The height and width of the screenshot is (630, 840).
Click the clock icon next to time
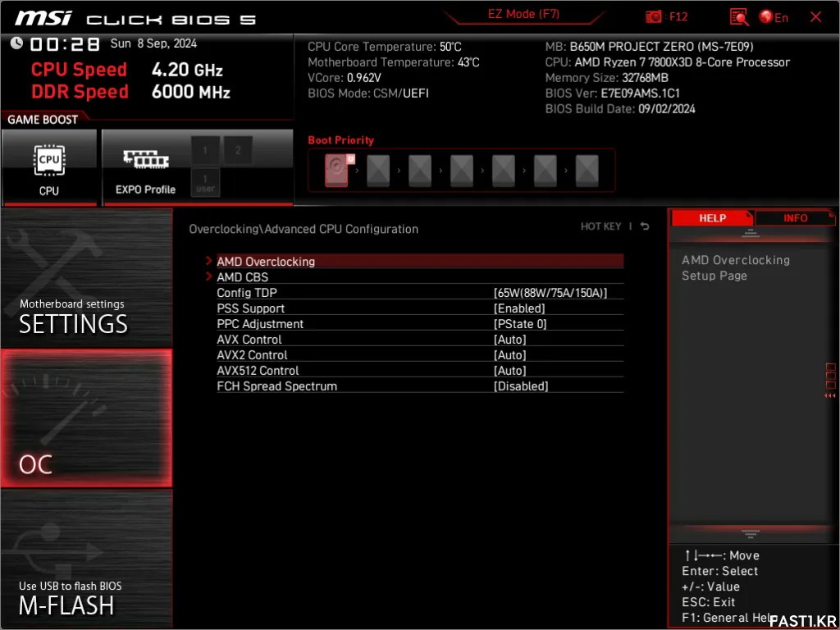coord(16,43)
